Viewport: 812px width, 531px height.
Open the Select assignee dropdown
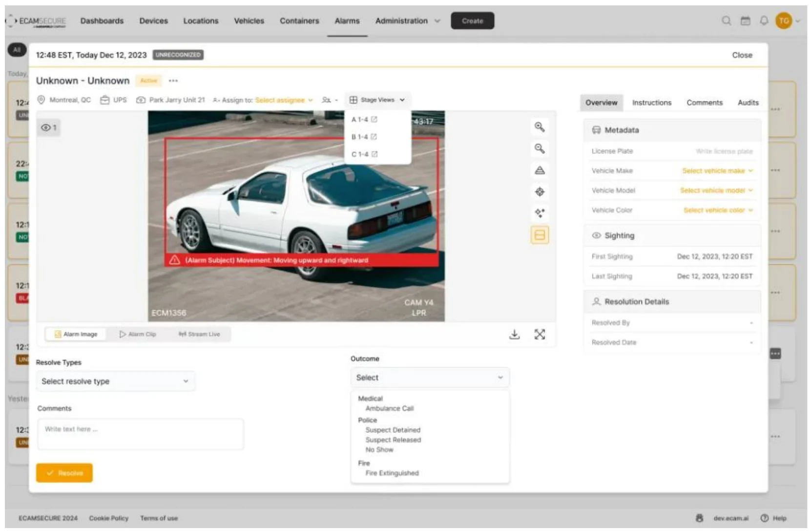[284, 100]
